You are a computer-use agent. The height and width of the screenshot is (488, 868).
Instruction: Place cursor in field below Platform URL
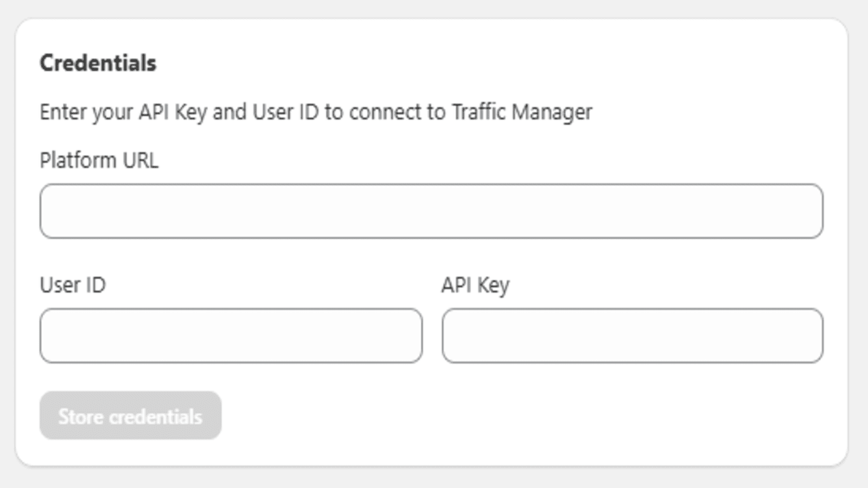(431, 211)
